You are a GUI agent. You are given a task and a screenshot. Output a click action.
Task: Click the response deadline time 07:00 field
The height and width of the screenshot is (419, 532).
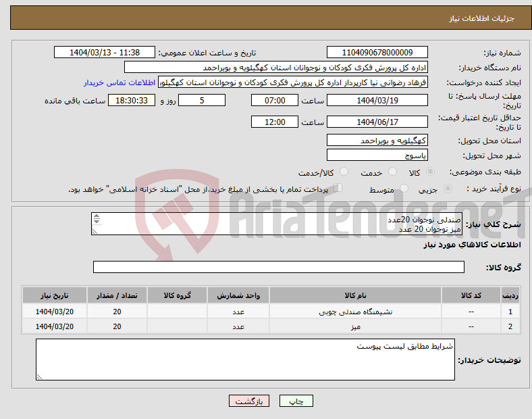(x=275, y=100)
